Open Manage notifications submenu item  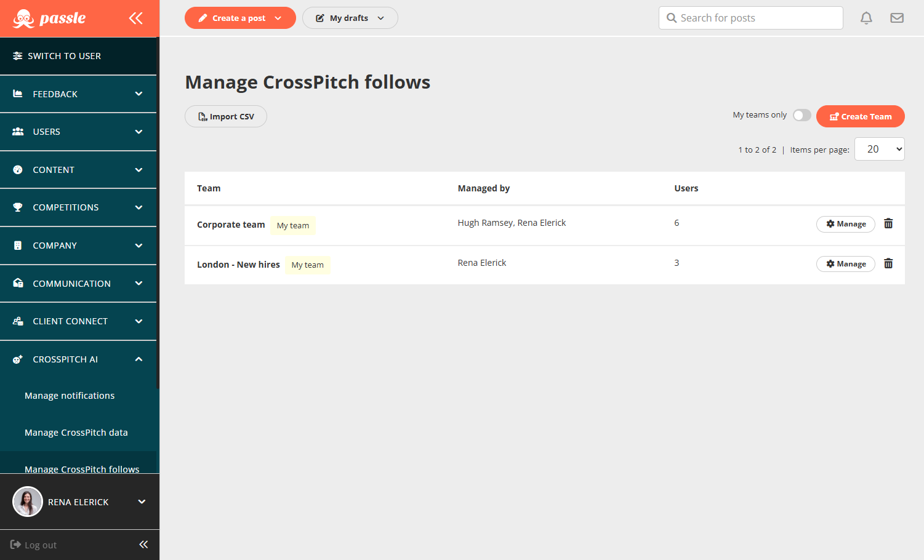tap(70, 396)
